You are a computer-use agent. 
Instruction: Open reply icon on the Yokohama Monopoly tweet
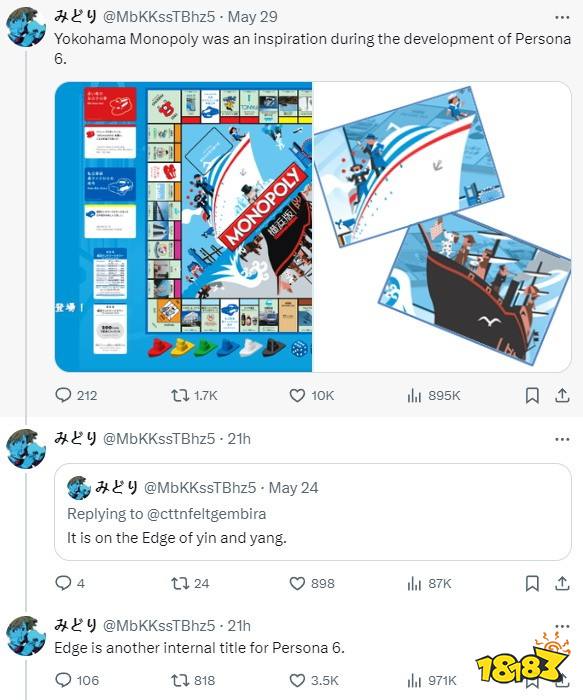pyautogui.click(x=63, y=395)
